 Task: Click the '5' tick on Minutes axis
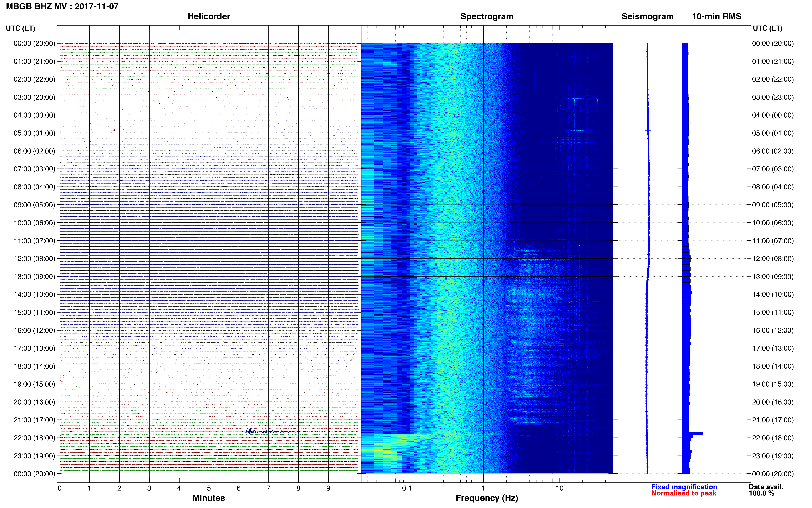[x=209, y=488]
